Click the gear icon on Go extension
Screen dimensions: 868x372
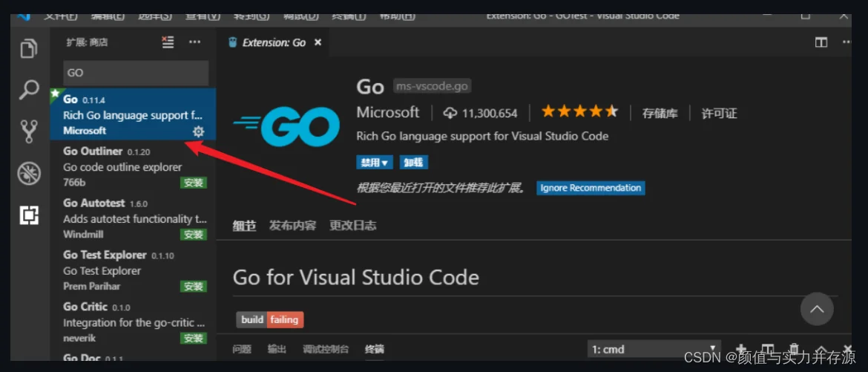(198, 131)
